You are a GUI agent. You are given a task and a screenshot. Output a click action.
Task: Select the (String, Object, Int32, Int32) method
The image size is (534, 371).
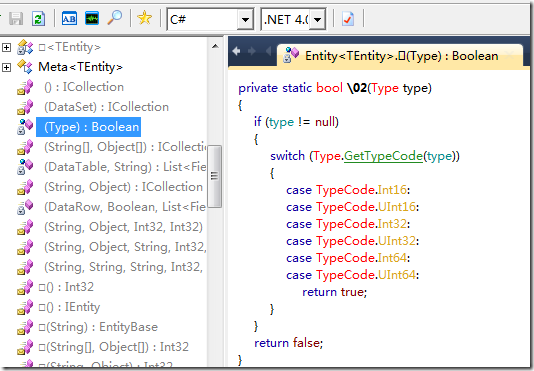[x=123, y=227]
